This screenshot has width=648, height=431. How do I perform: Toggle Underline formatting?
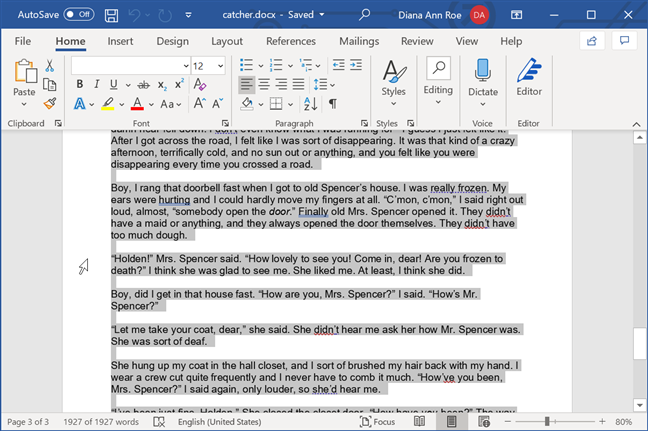coord(114,84)
